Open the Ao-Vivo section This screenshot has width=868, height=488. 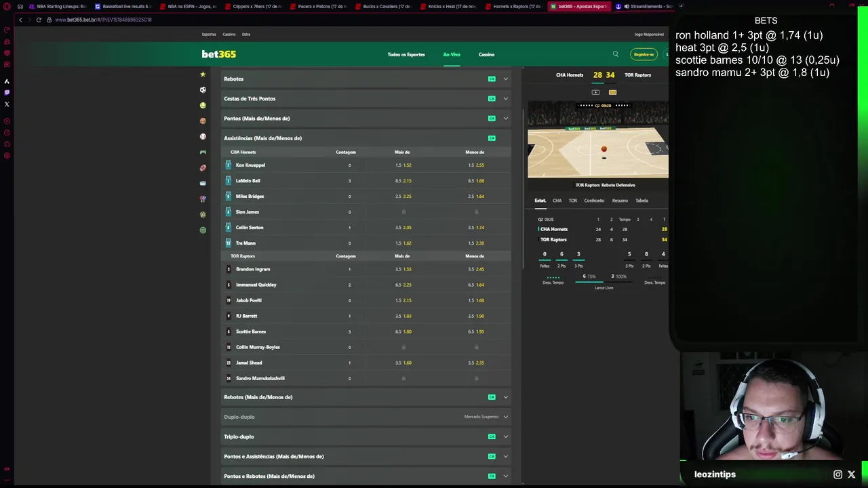pos(452,54)
